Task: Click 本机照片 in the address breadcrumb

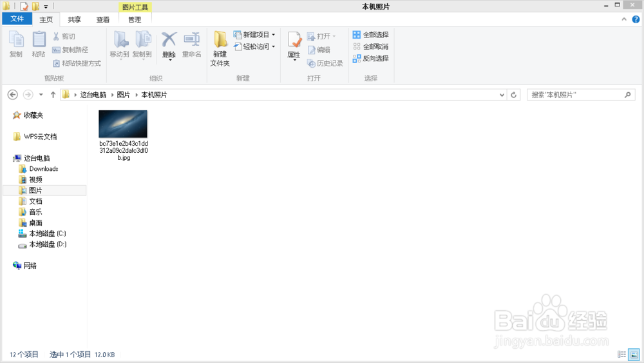Action: click(x=154, y=95)
